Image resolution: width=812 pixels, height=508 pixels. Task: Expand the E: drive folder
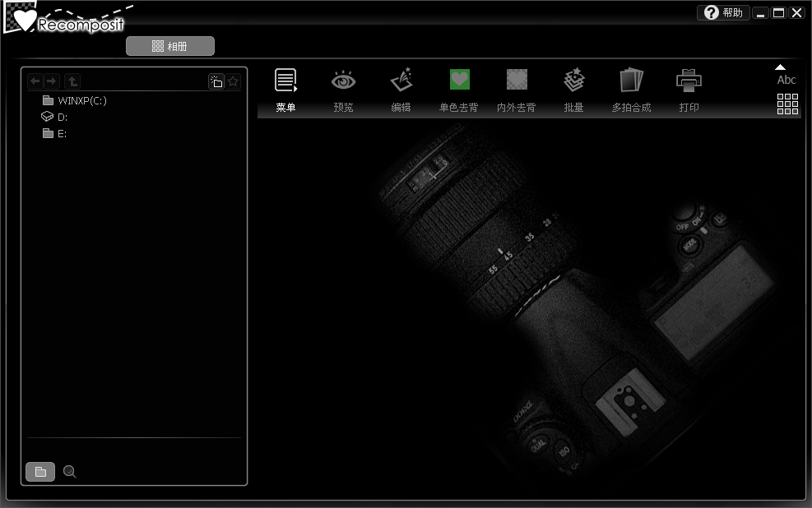tap(62, 134)
